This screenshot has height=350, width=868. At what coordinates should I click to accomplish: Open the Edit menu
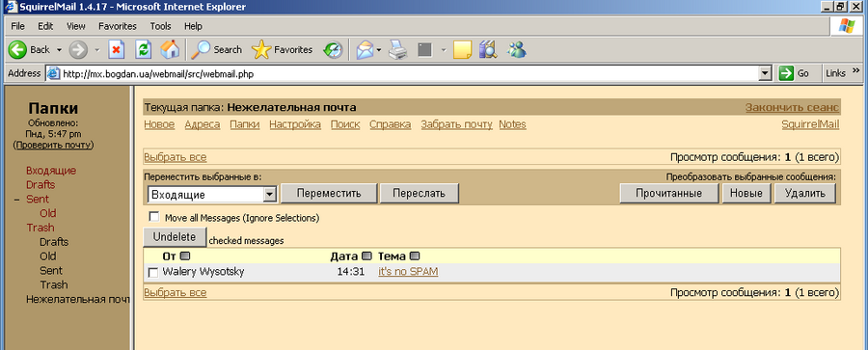pyautogui.click(x=45, y=26)
